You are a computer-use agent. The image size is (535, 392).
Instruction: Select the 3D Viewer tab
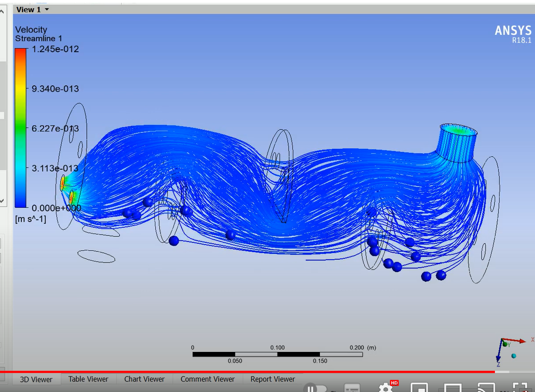(x=35, y=379)
